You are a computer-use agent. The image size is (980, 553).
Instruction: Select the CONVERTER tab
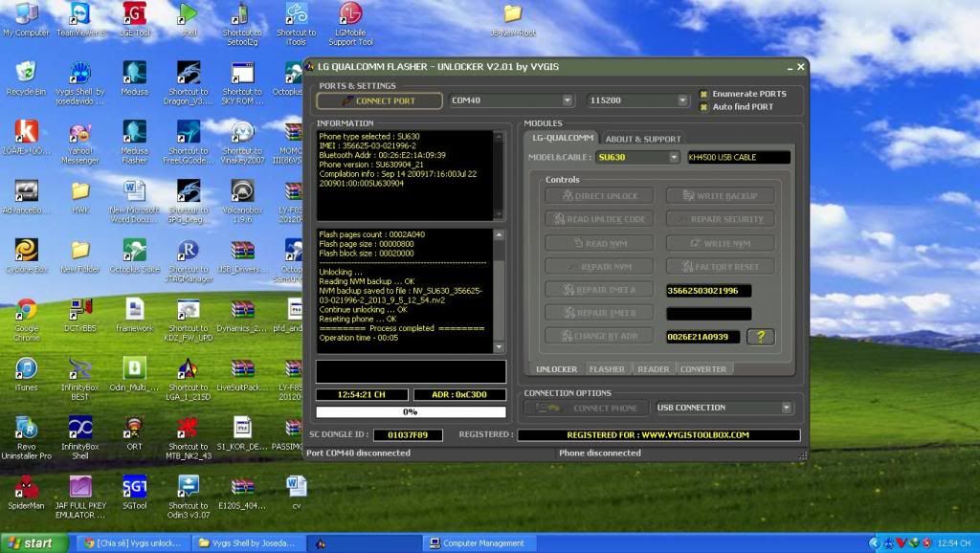(703, 369)
